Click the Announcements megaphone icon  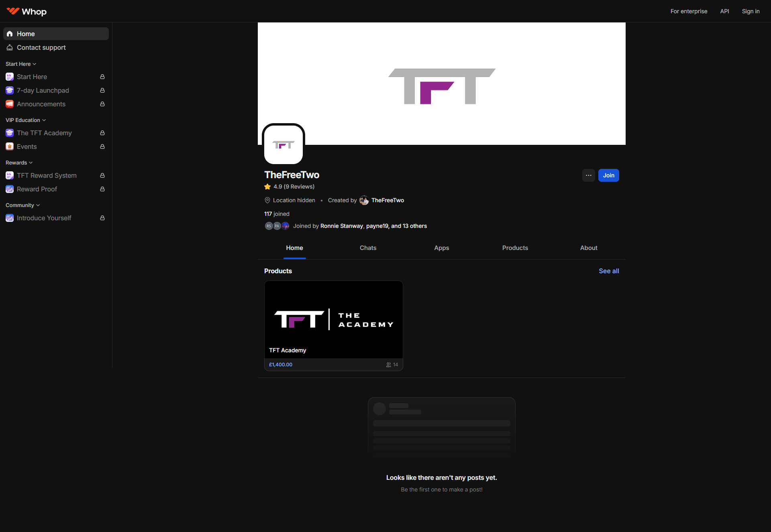10,104
